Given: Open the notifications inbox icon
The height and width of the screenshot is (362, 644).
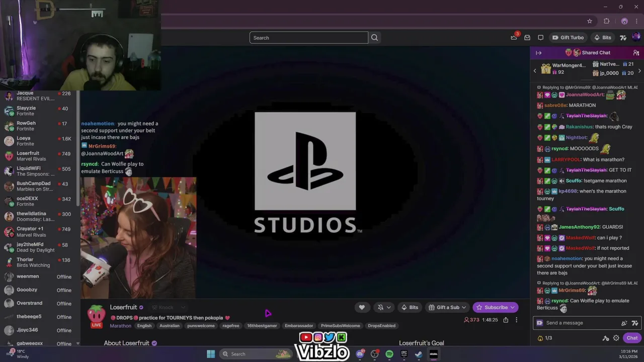Looking at the screenshot, I should click(x=527, y=37).
